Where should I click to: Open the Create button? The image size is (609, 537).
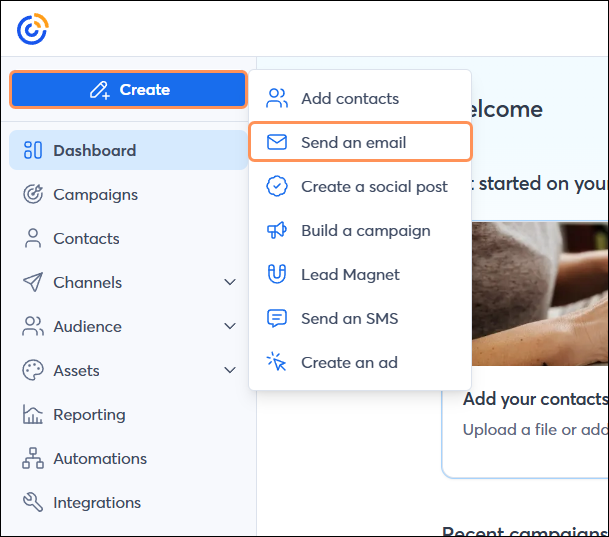pyautogui.click(x=129, y=90)
